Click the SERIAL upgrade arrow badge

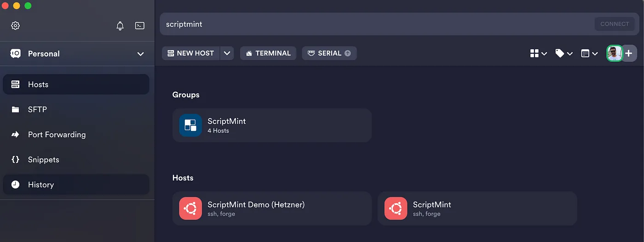[348, 53]
